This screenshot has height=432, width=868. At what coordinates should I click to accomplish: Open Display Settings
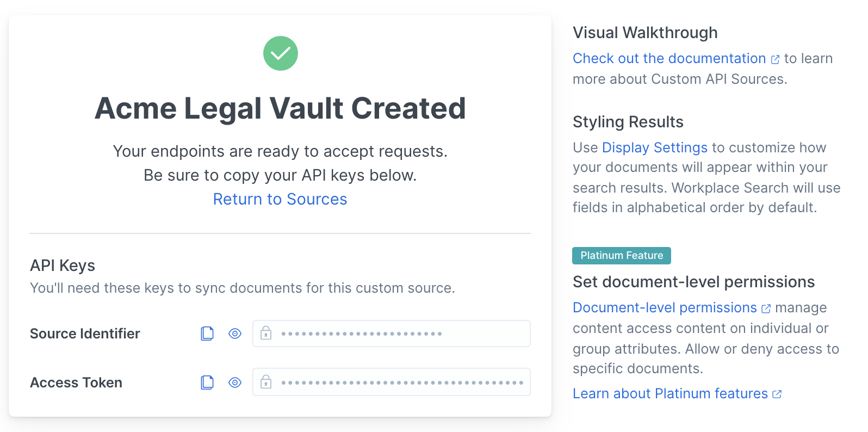coord(655,147)
